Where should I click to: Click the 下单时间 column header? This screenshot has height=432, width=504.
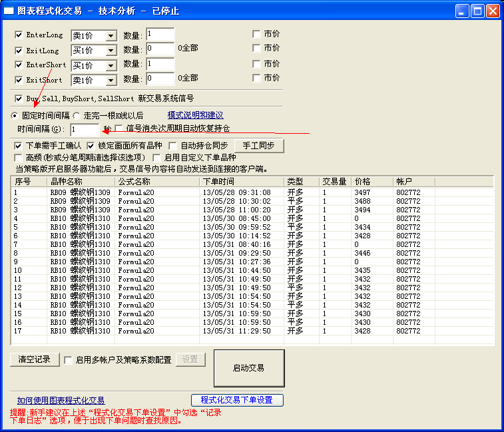tap(242, 182)
